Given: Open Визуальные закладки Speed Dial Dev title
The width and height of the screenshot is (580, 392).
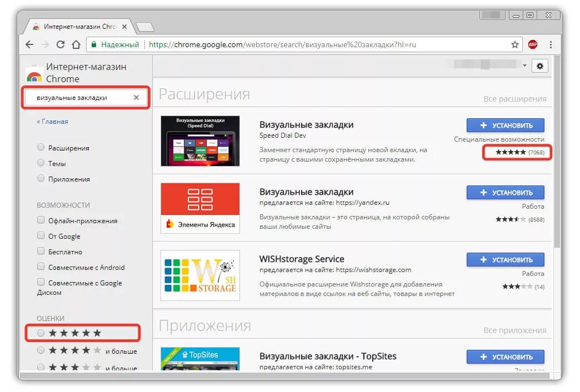Looking at the screenshot, I should pos(306,125).
